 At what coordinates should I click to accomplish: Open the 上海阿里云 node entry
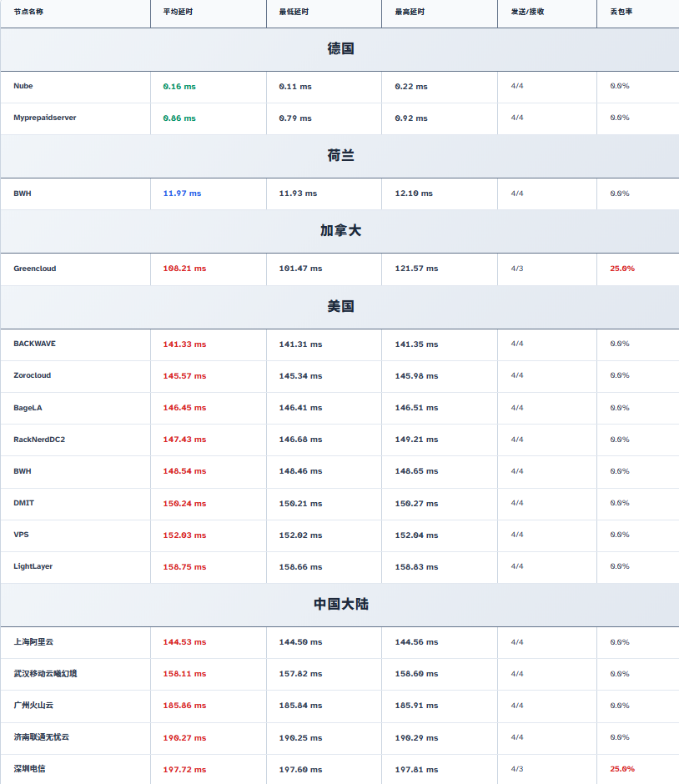33,642
